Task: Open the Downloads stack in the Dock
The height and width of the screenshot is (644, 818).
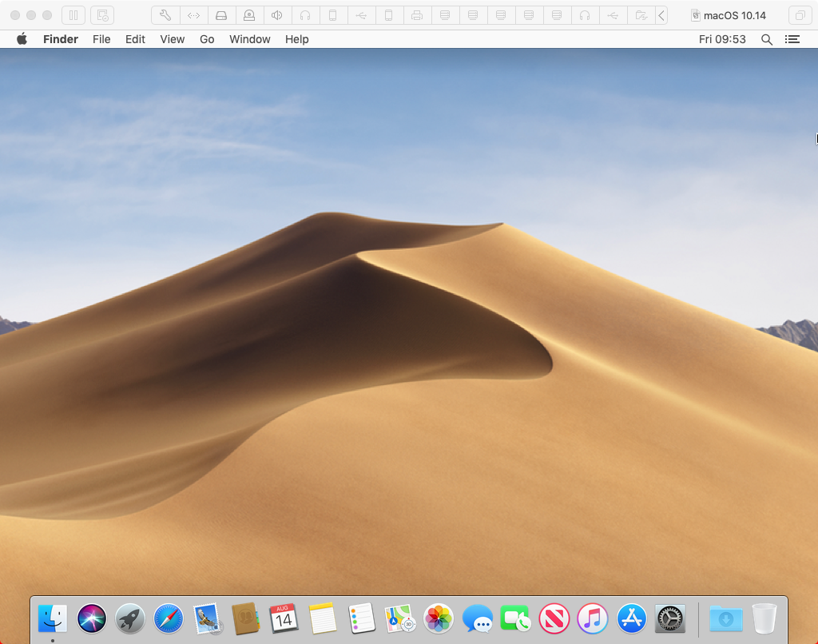Action: [x=726, y=618]
